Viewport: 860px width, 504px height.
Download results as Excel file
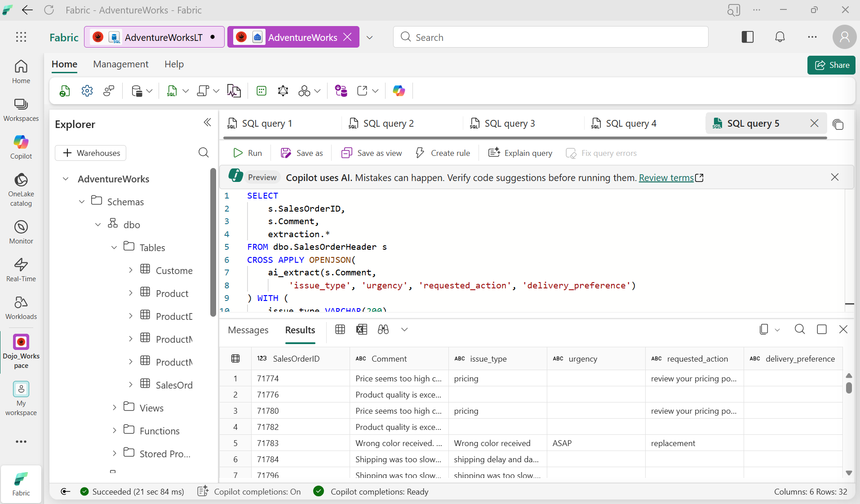coord(361,329)
